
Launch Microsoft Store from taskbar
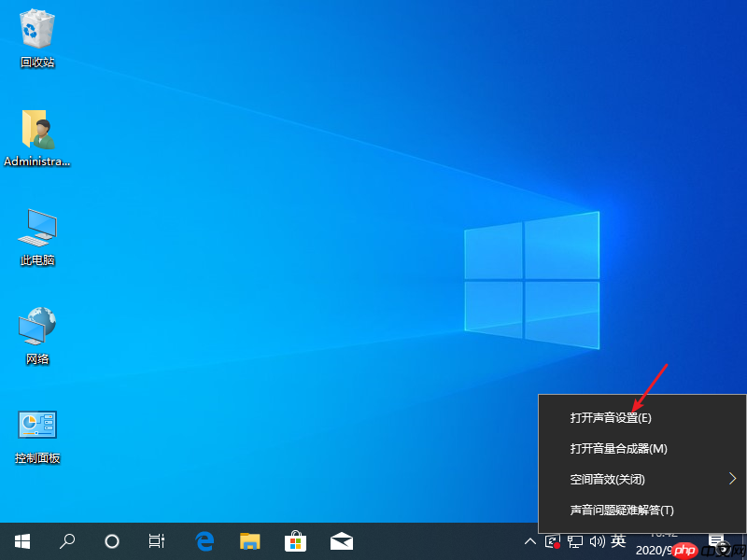pyautogui.click(x=295, y=541)
